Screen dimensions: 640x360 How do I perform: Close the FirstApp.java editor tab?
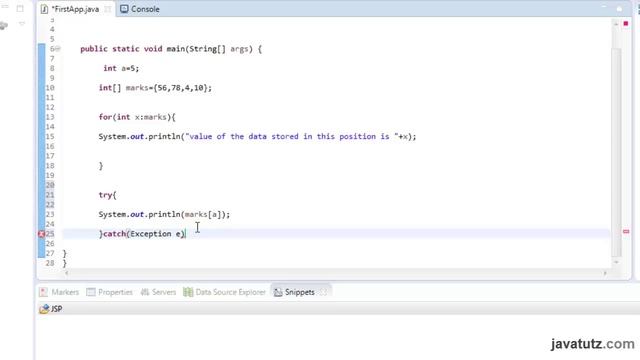click(x=108, y=9)
